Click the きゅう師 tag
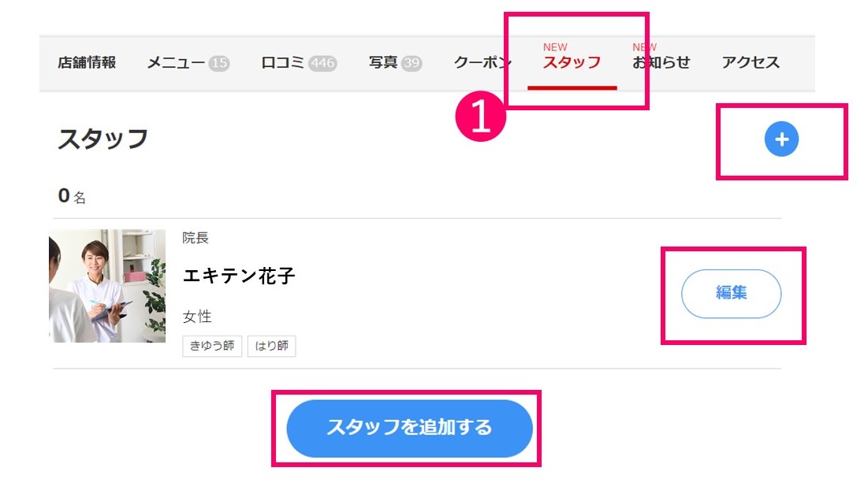Viewport: 868px width, 486px height. 212,346
